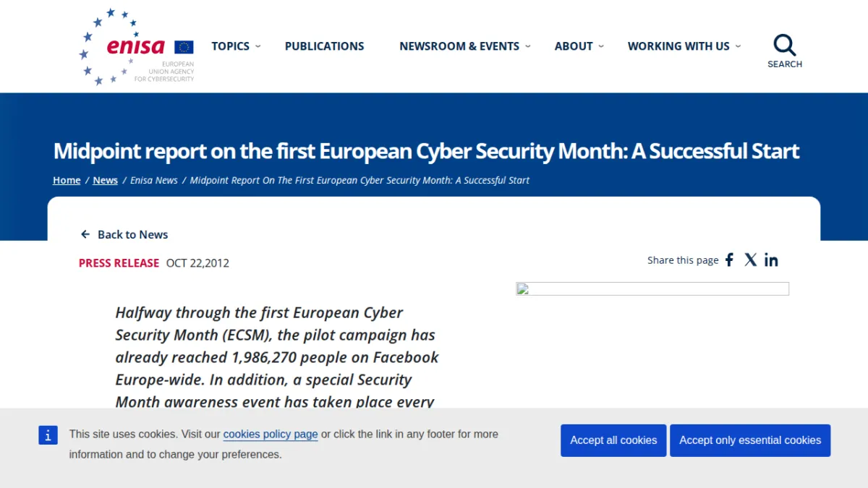Screen dimensions: 868x488
Task: Click the ENISA logo
Action: 137,47
